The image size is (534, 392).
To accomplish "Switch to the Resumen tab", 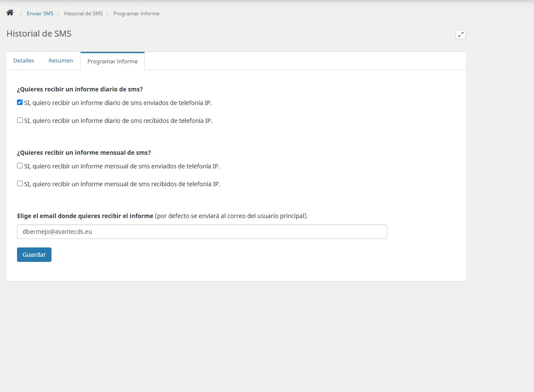I will 60,61.
